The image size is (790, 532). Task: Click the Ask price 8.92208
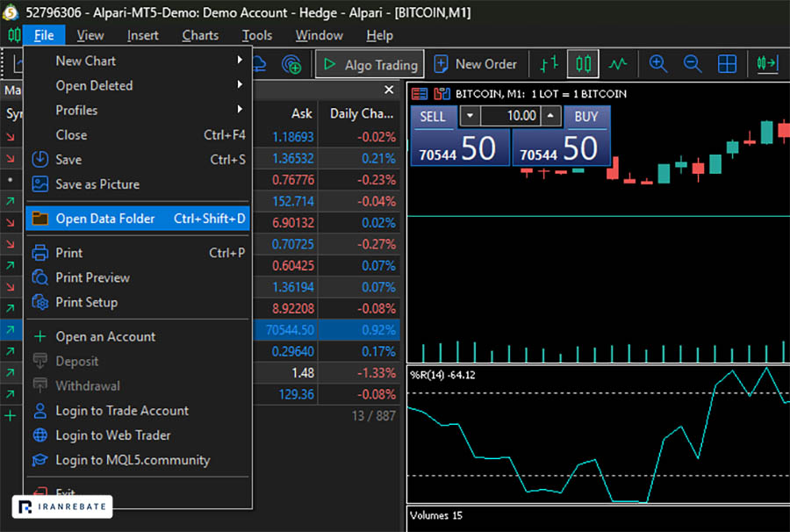coord(292,308)
